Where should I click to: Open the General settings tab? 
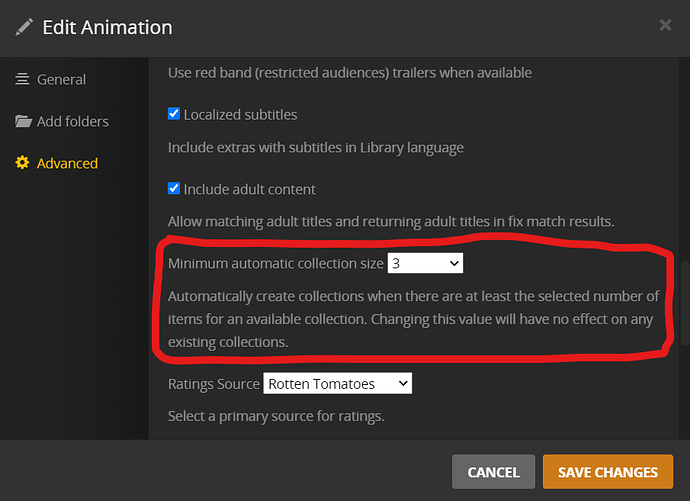61,79
